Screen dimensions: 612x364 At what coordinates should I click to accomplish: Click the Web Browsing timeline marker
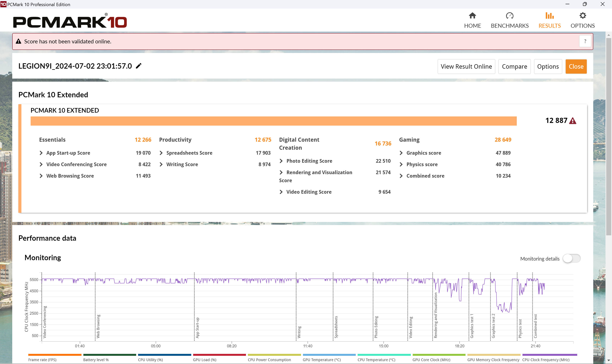pyautogui.click(x=98, y=326)
